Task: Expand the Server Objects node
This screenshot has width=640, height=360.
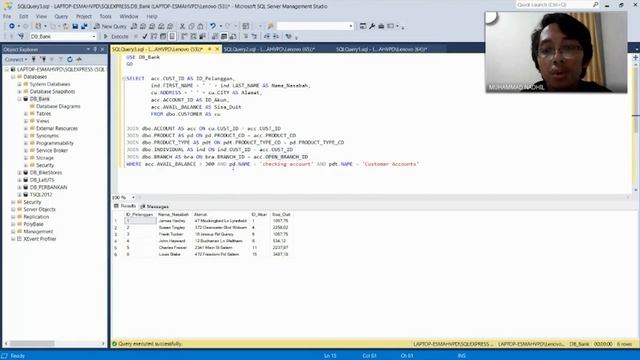Action: [13, 209]
